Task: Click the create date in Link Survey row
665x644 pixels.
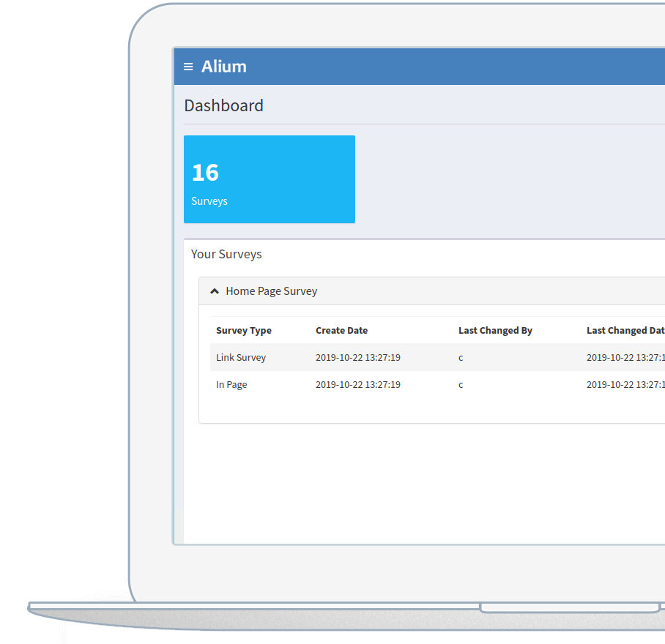Action: tap(357, 358)
